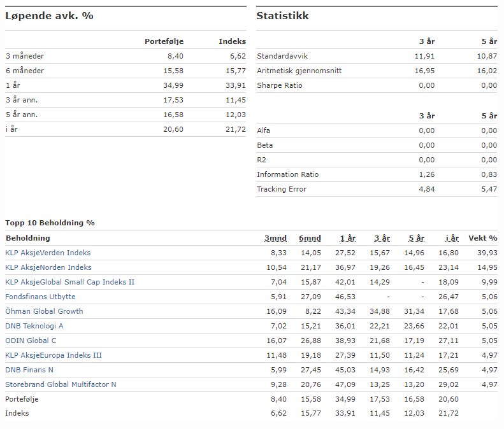Select the Portefølje summary row label
Viewport: 504px width, 429px height.
click(22, 399)
